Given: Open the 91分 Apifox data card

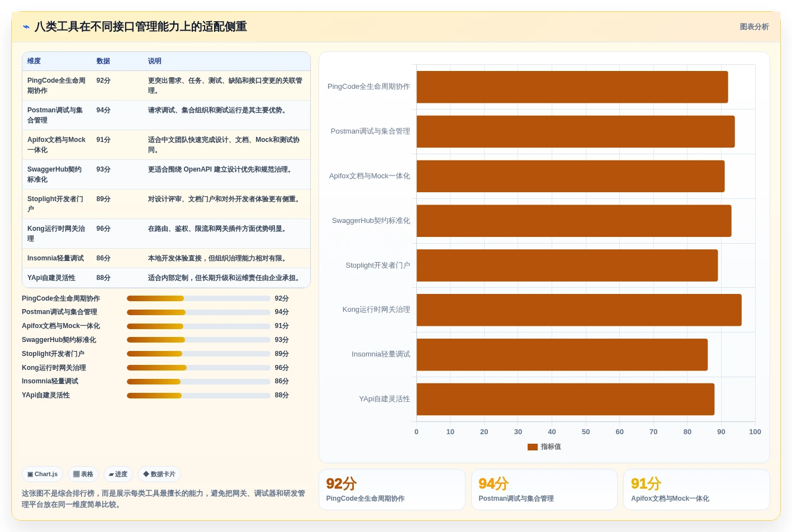Looking at the screenshot, I should coord(696,490).
